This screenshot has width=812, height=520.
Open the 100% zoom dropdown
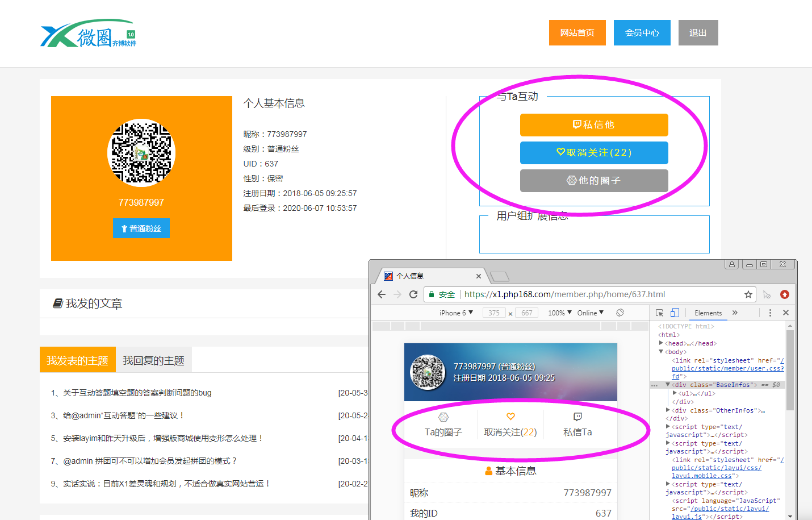(559, 313)
